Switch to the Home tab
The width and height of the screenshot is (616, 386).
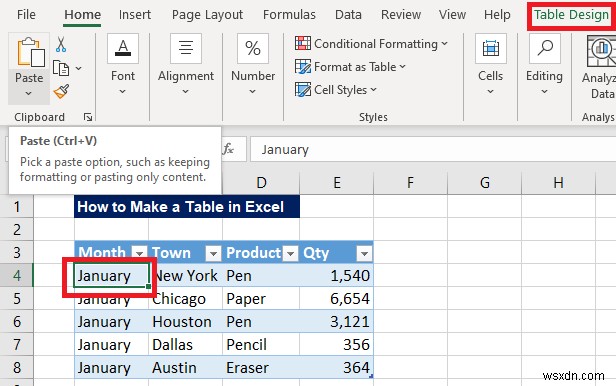click(x=82, y=15)
